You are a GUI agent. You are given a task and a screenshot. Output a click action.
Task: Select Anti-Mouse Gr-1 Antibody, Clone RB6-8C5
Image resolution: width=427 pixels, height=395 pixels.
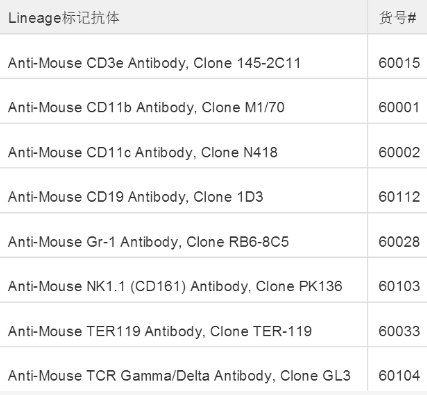(148, 242)
